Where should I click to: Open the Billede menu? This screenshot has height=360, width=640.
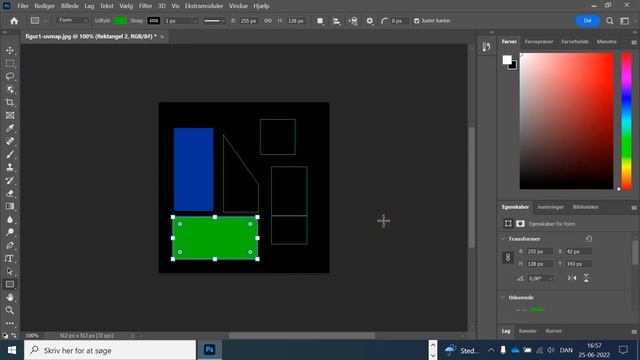point(70,6)
